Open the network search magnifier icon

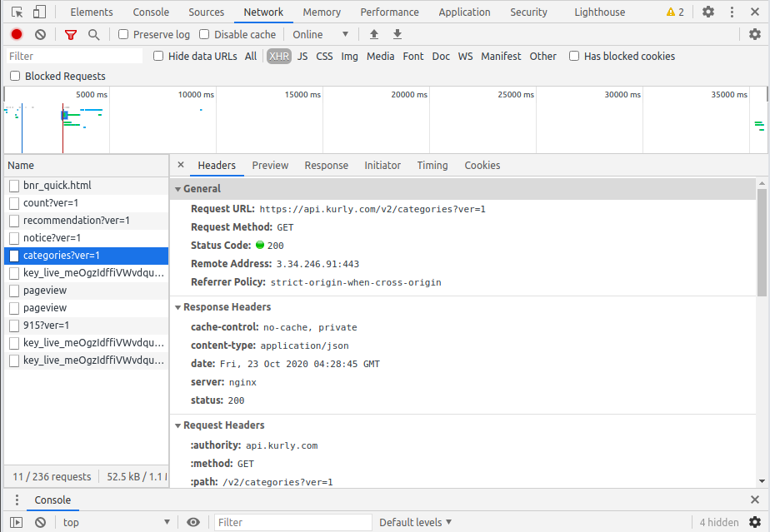(x=93, y=34)
